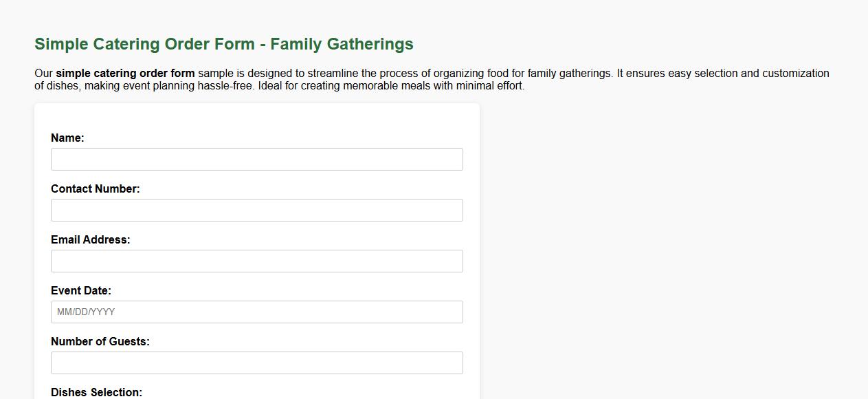Screen dimensions: 868x399
Task: Click the Family Gatherings heading text
Action: click(350, 43)
